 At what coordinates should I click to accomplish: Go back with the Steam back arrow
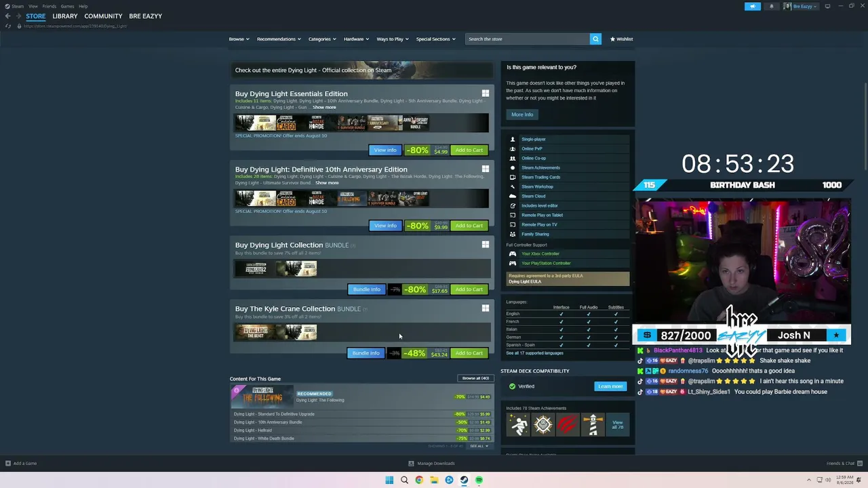[7, 16]
